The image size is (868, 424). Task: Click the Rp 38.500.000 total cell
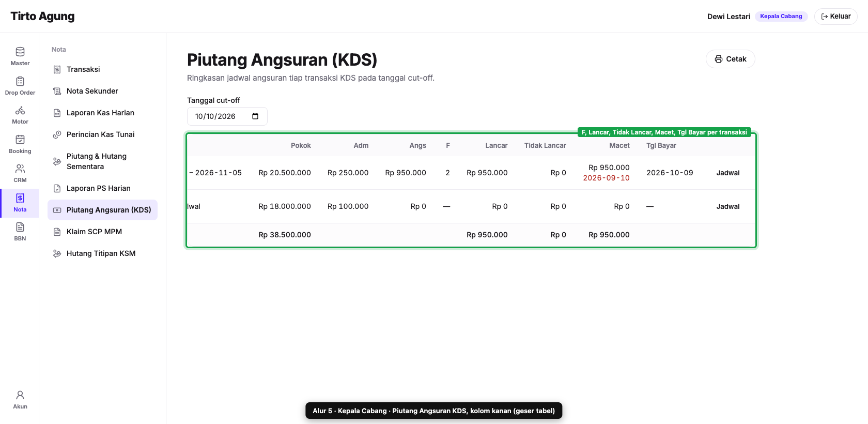click(x=285, y=235)
